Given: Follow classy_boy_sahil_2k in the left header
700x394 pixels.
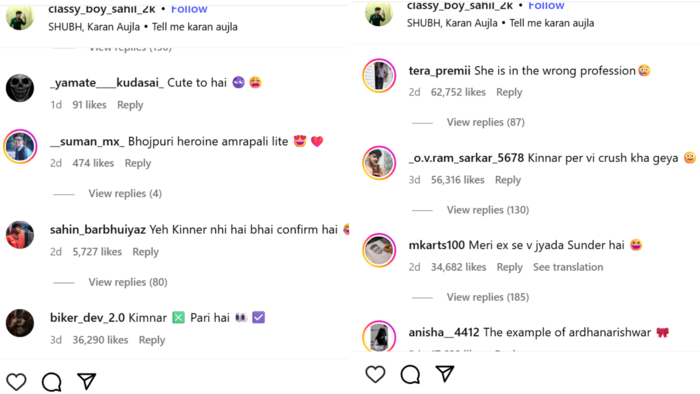Looking at the screenshot, I should 189,9.
